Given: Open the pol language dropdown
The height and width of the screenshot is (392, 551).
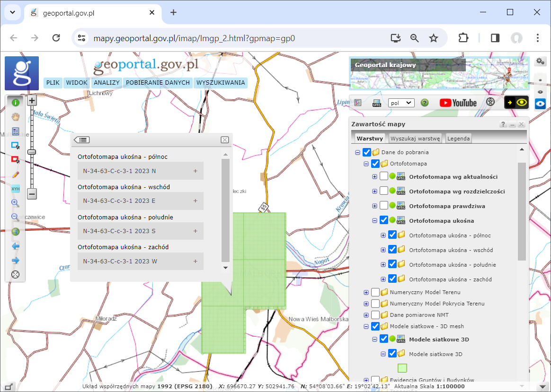Looking at the screenshot, I should (x=401, y=103).
